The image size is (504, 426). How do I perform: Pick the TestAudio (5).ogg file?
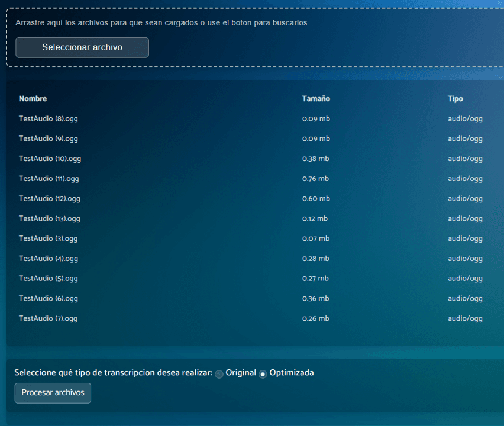point(49,279)
